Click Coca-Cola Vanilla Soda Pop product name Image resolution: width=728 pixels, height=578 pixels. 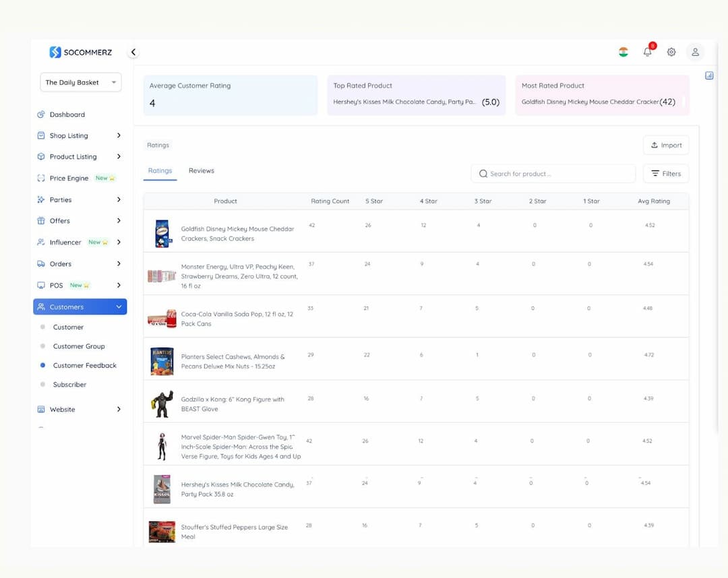coord(237,319)
